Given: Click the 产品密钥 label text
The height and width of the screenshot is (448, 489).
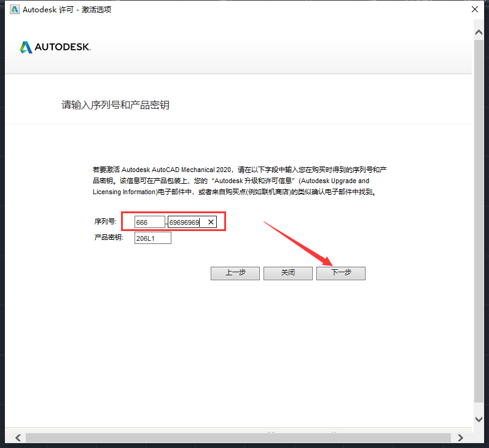Looking at the screenshot, I should [x=109, y=237].
